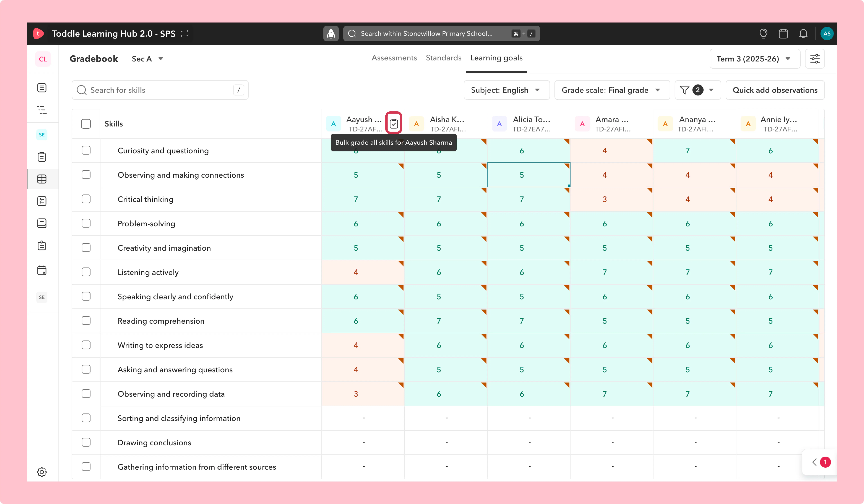Open the notifications bell
Viewport: 864px width, 504px height.
click(x=803, y=34)
